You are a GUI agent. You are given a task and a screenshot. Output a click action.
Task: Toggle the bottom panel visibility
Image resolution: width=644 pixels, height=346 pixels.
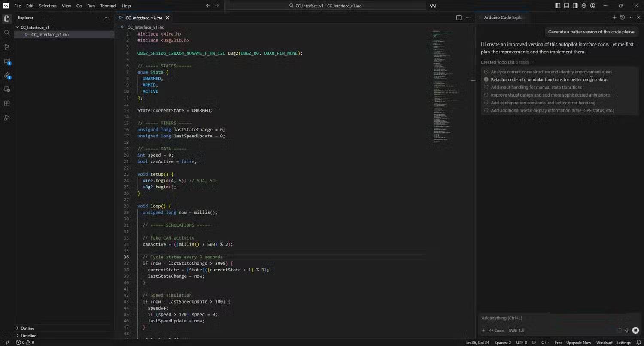coord(566,6)
